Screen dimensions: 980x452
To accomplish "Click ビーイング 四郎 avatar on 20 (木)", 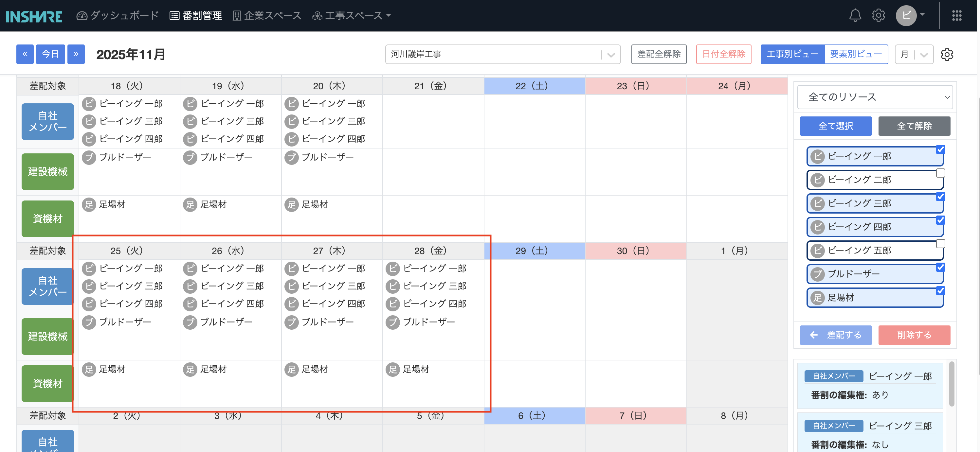I will pyautogui.click(x=291, y=139).
